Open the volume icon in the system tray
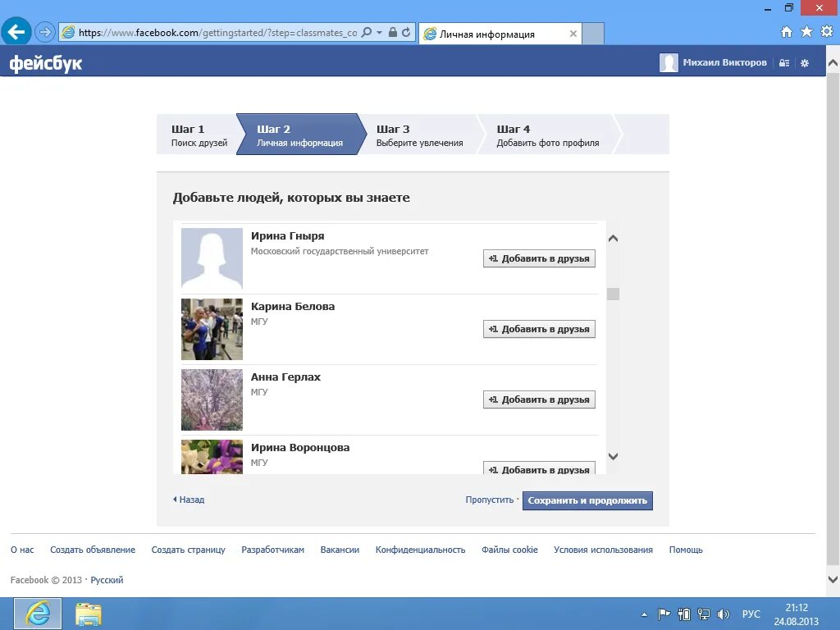 pos(724,614)
